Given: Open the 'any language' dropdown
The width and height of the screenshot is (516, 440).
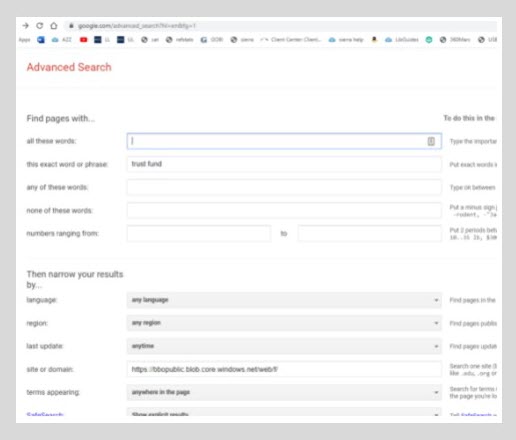Looking at the screenshot, I should click(x=284, y=300).
